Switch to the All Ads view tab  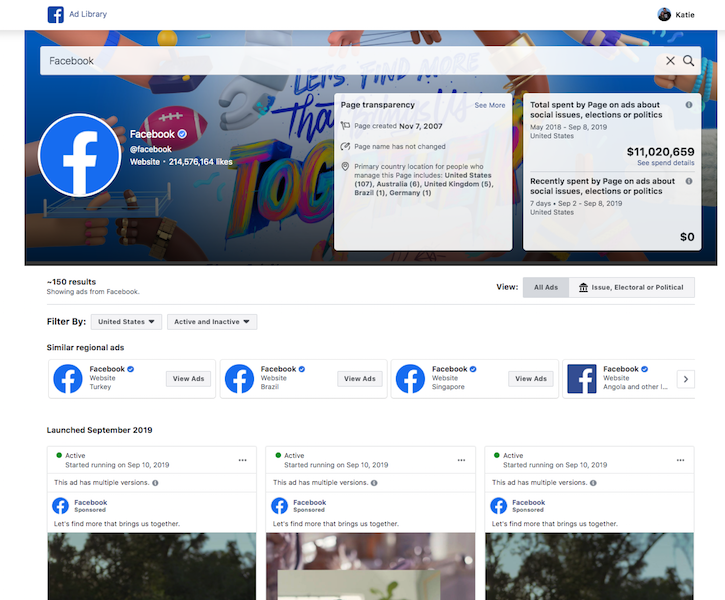546,288
